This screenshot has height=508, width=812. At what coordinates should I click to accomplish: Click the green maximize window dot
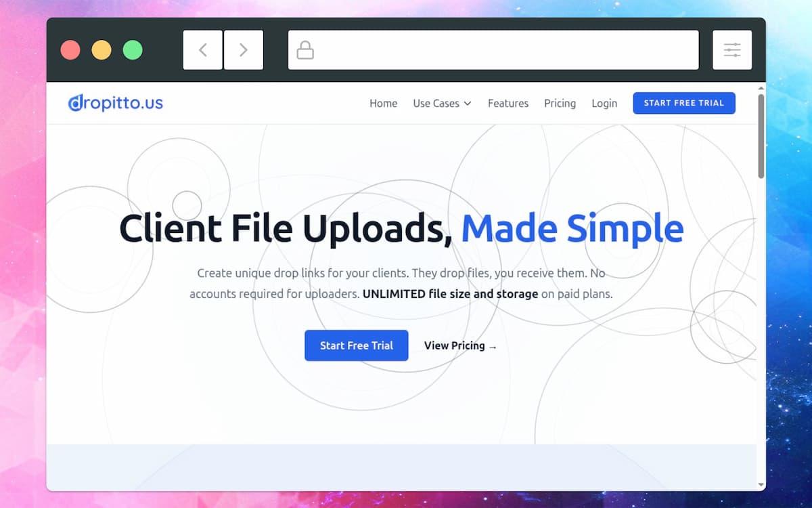pos(133,50)
